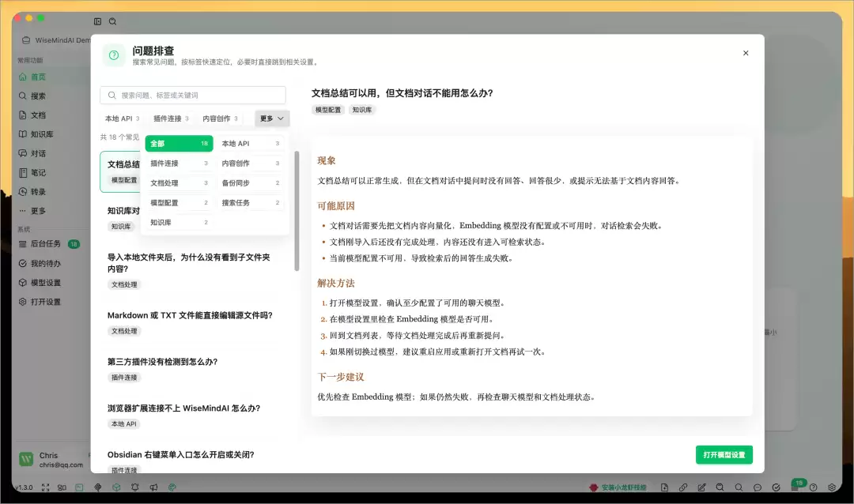Viewport: 854px width, 504px height.
Task: Click the chain link icon in status bar
Action: 683,487
